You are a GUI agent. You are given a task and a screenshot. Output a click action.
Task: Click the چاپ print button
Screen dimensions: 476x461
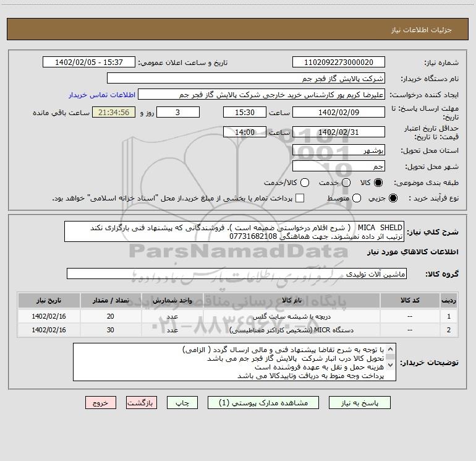click(x=182, y=403)
